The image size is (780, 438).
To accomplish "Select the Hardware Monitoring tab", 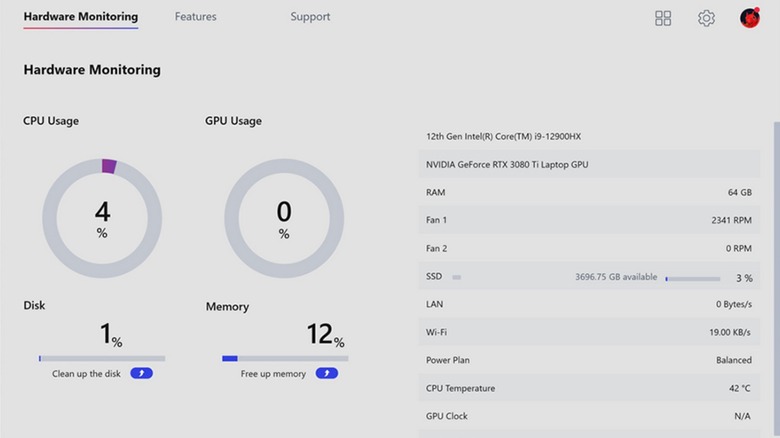I will click(x=80, y=17).
